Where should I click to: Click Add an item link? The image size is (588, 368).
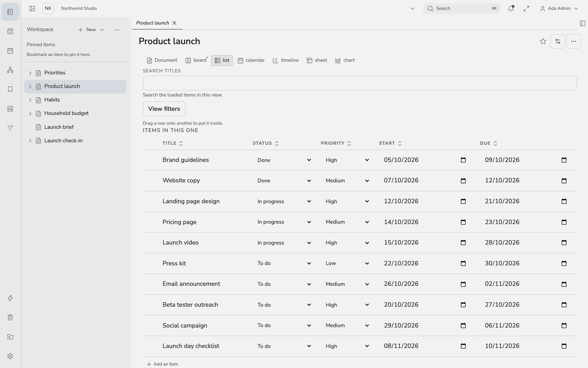pos(162,364)
